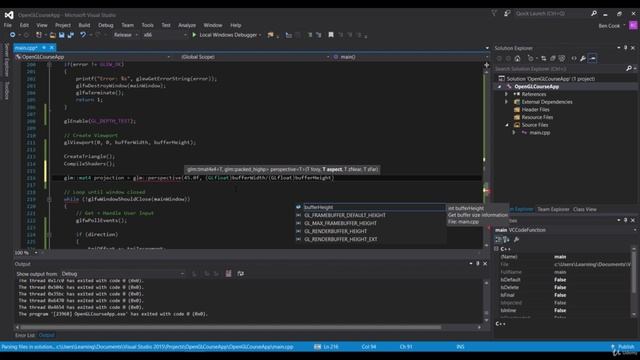
Task: Open the Tools menu
Action: (148, 25)
